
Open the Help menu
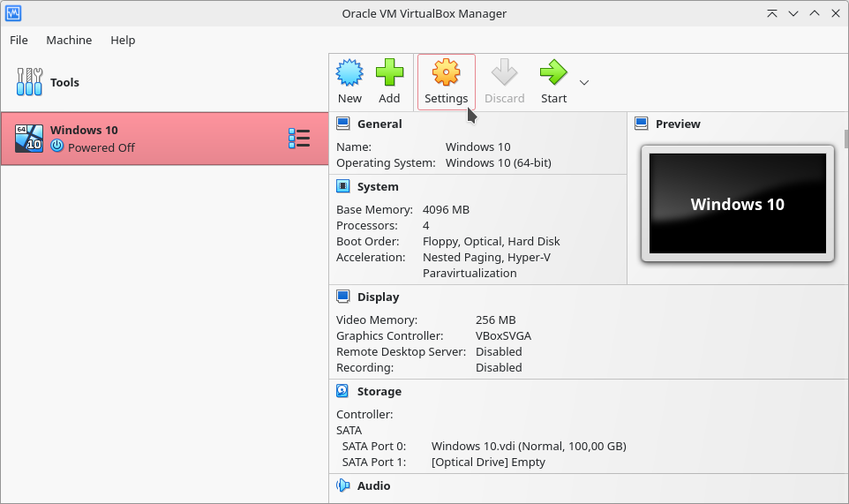click(123, 40)
